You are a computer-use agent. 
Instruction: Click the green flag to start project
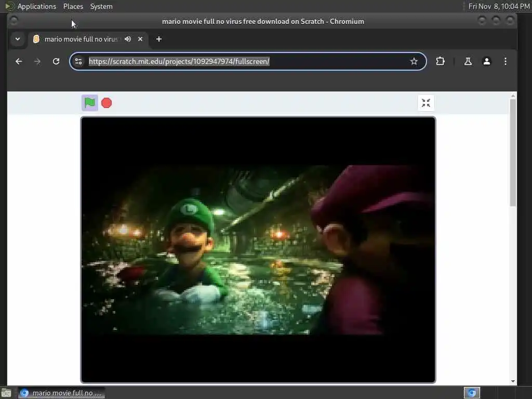(x=89, y=103)
